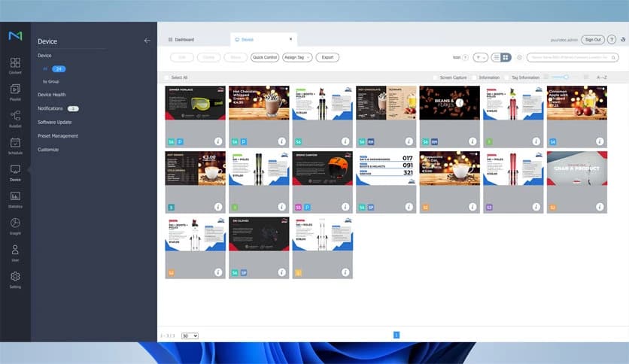629x364 pixels.
Task: Switch to the Dashboard tab
Action: click(181, 39)
